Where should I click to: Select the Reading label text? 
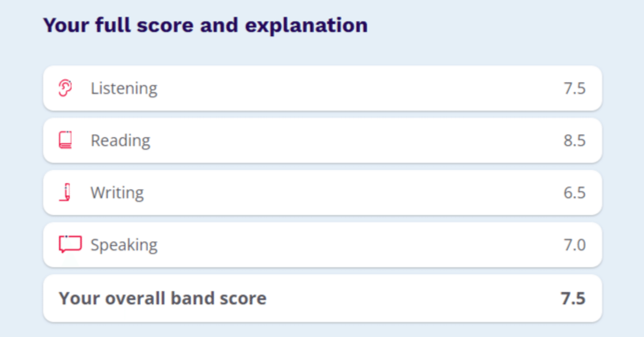(x=120, y=141)
